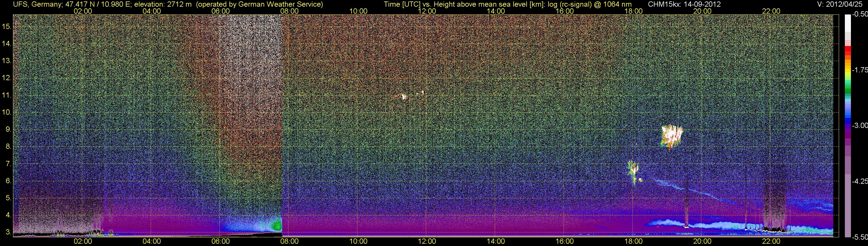868x246 pixels.
Task: Click 10:00 on the bottom time axis
Action: (x=358, y=241)
